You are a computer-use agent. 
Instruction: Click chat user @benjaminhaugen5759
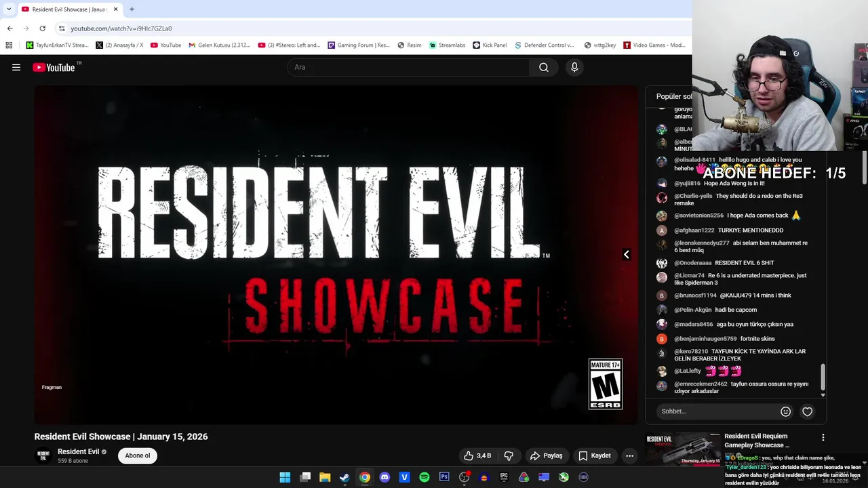[705, 339]
